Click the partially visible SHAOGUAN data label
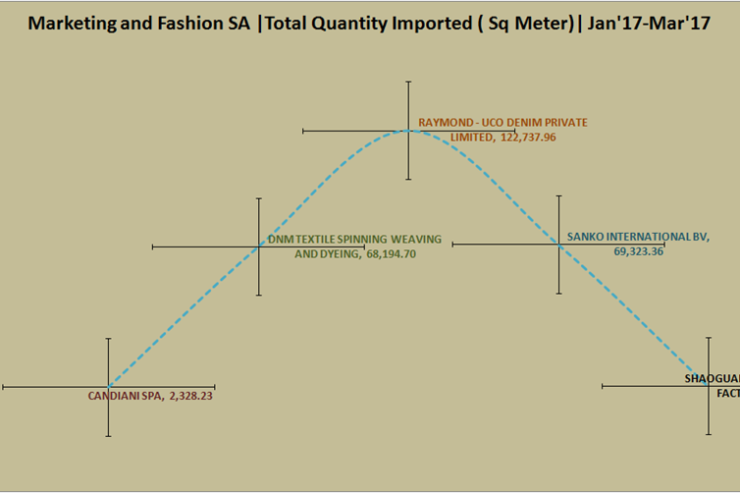Image resolution: width=740 pixels, height=493 pixels. 712,386
